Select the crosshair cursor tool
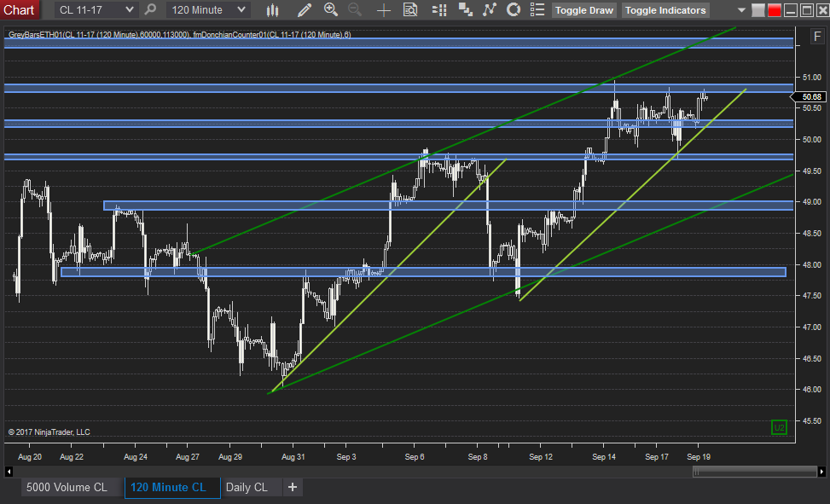830x504 pixels. coord(383,10)
